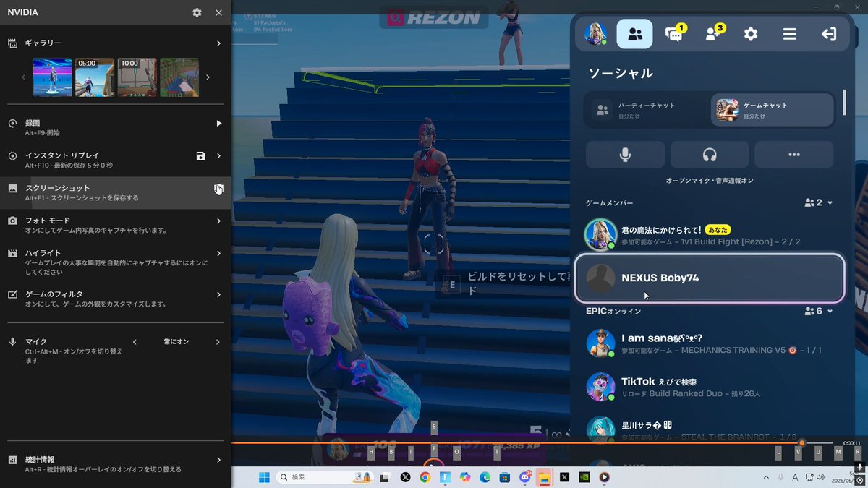Toggle the headphones audio button
868x488 pixels.
click(x=710, y=155)
